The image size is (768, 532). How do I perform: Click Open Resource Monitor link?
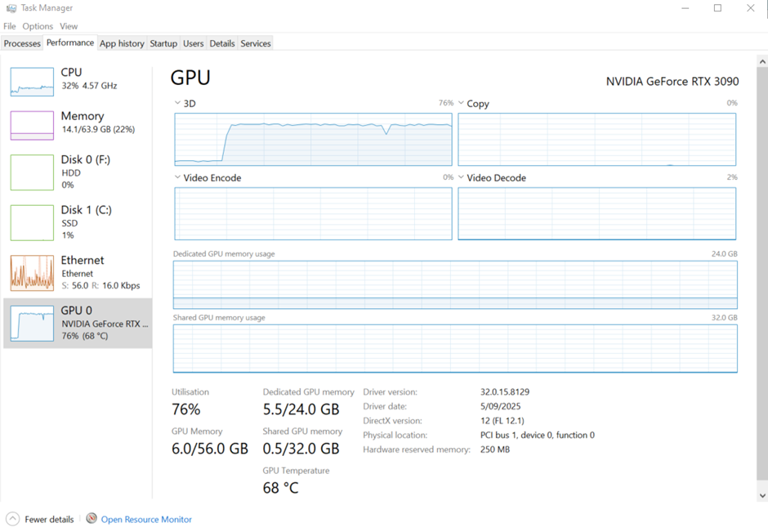[x=146, y=519]
